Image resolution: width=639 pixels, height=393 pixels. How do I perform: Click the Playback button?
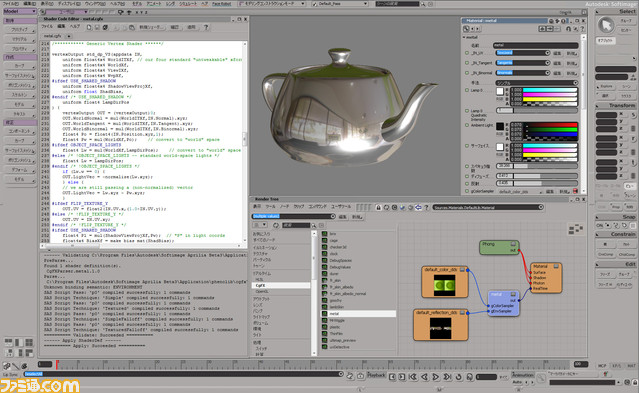376,375
